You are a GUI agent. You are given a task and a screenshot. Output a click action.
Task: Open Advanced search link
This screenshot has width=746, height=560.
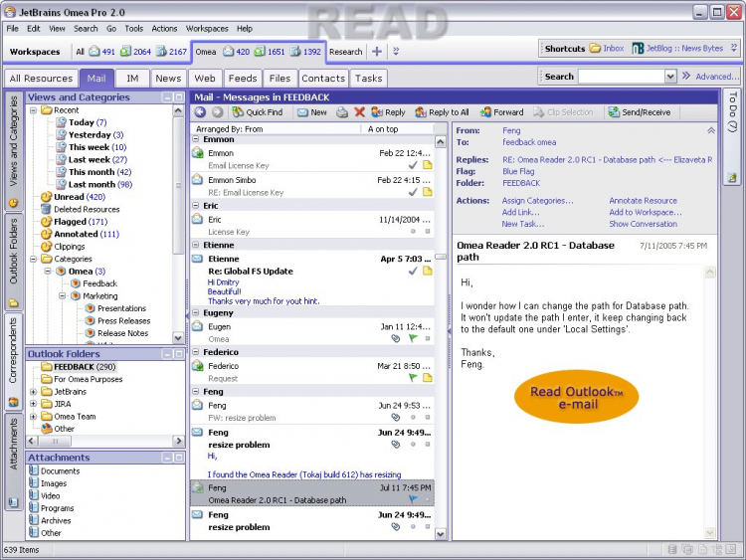(x=717, y=77)
